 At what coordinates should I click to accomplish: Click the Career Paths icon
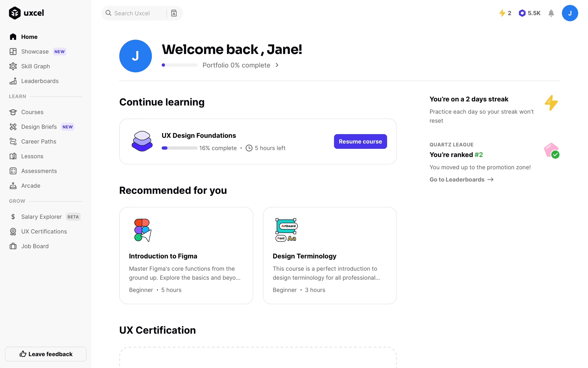point(13,141)
